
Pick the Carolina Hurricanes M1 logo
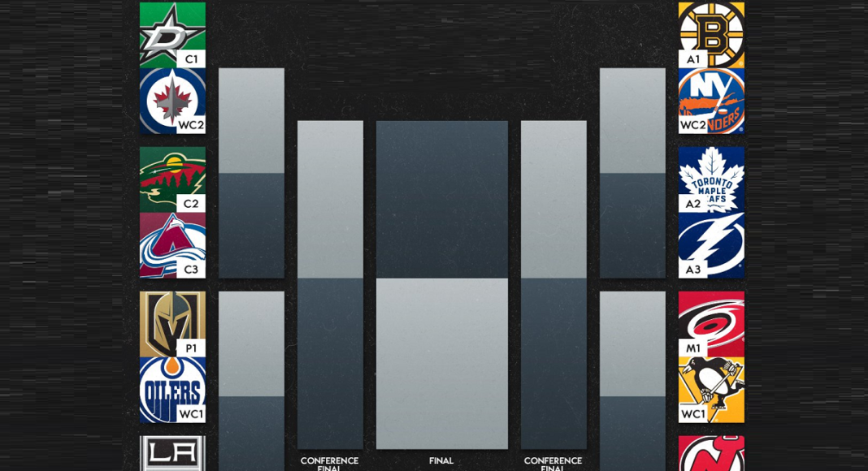pos(711,325)
